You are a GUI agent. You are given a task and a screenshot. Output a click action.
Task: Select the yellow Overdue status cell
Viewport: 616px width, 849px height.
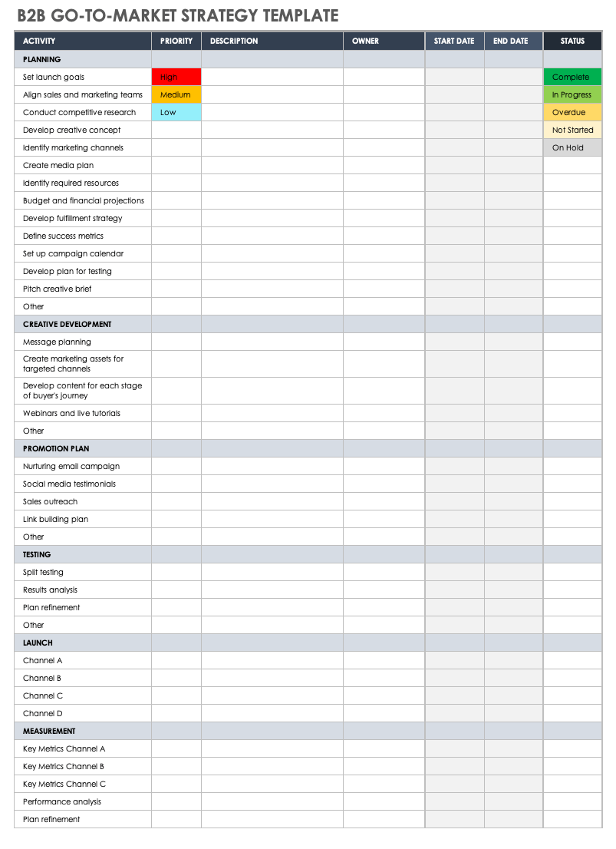[x=572, y=112]
